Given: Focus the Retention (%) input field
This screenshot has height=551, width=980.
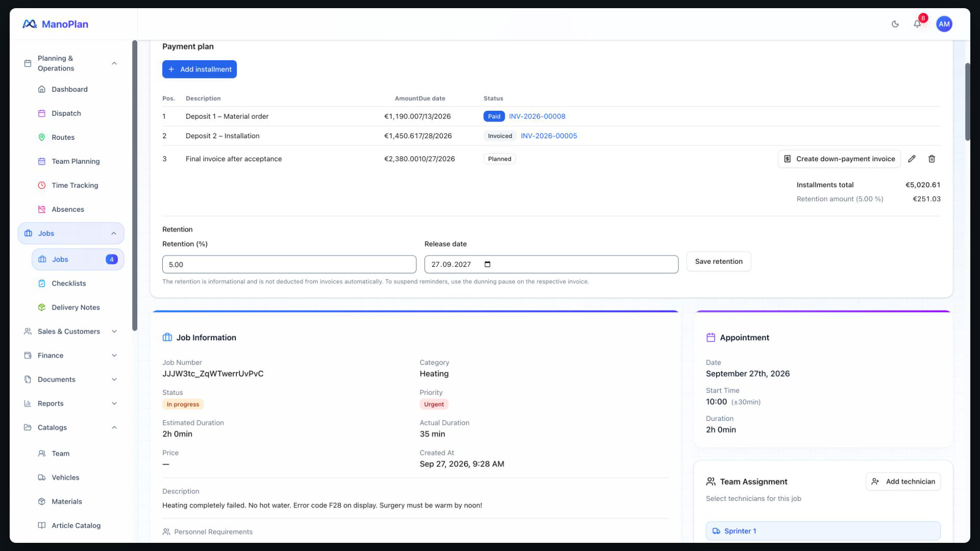Looking at the screenshot, I should click(289, 264).
